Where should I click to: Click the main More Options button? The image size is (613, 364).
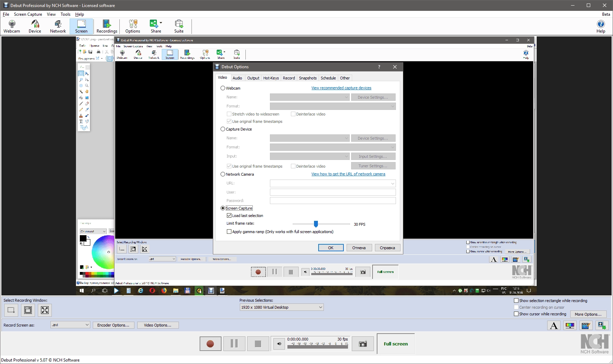(588, 314)
